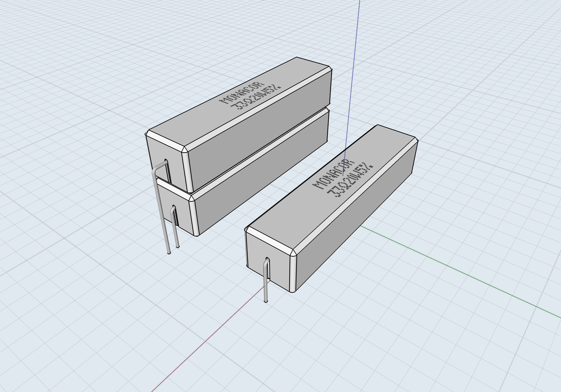Click the MONACOR label on the top stacked resistor
The image size is (561, 392).
point(241,93)
